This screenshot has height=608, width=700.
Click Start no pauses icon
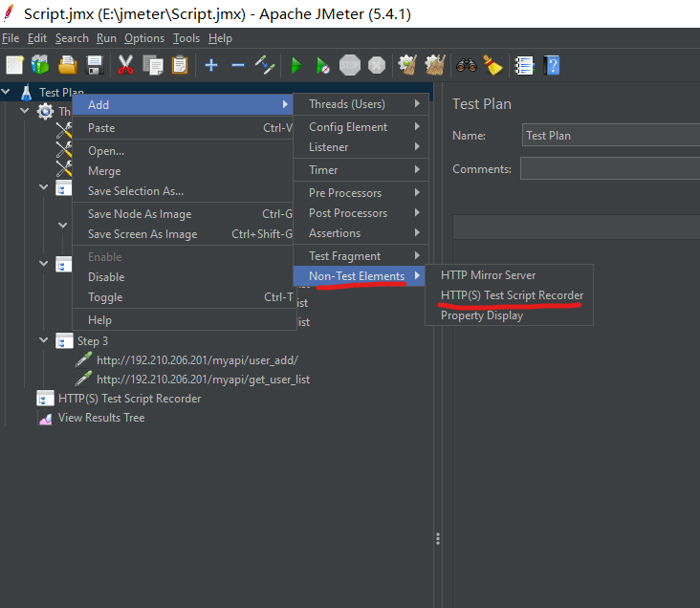click(x=323, y=66)
